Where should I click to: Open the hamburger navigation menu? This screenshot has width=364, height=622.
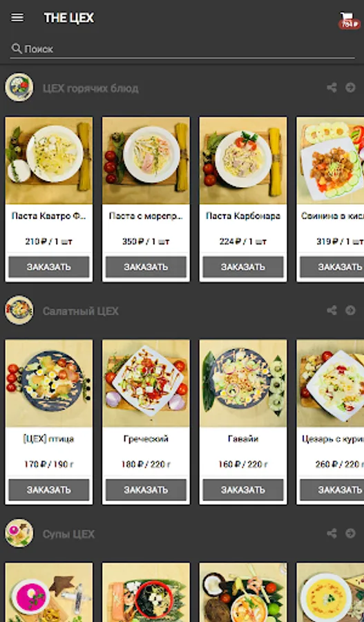pyautogui.click(x=17, y=18)
